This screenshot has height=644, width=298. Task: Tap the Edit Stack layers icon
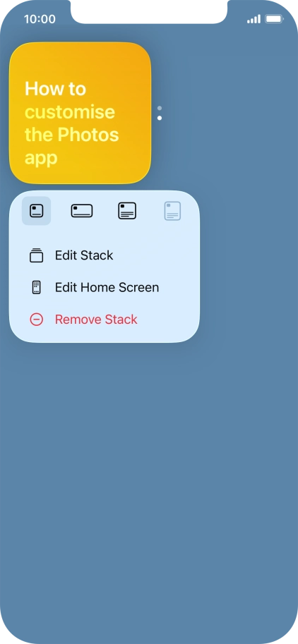(x=36, y=255)
